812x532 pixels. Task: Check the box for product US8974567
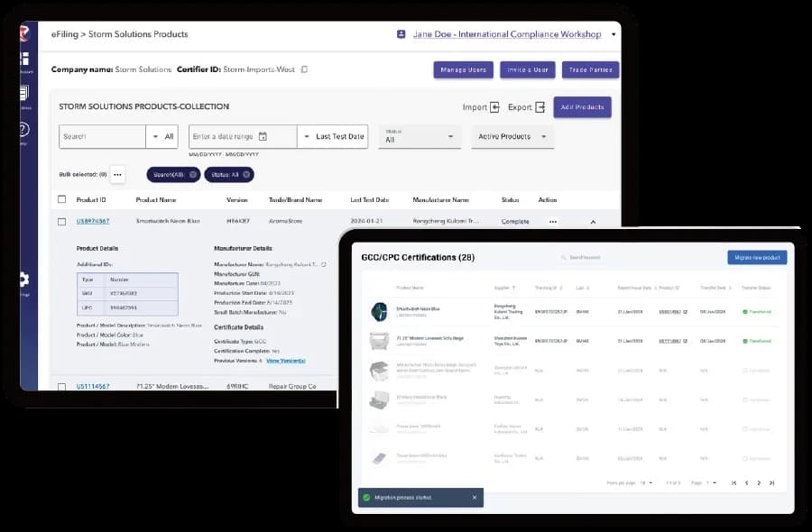coord(62,222)
